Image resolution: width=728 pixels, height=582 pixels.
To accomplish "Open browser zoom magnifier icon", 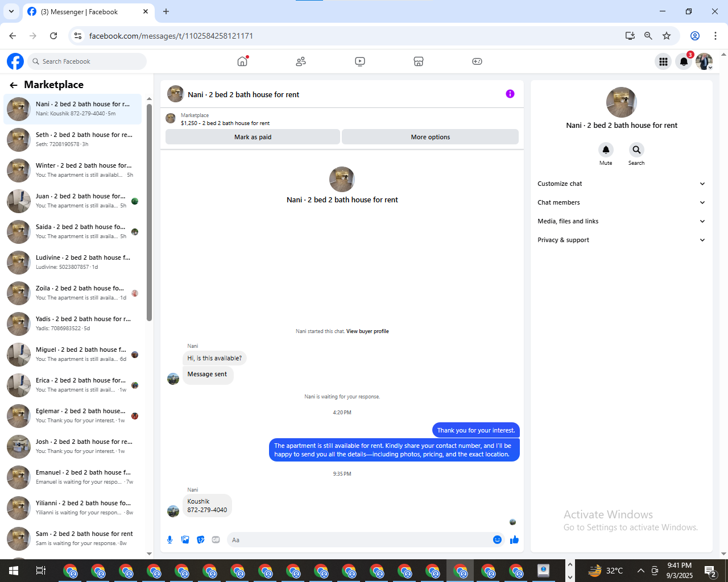I will [x=648, y=36].
